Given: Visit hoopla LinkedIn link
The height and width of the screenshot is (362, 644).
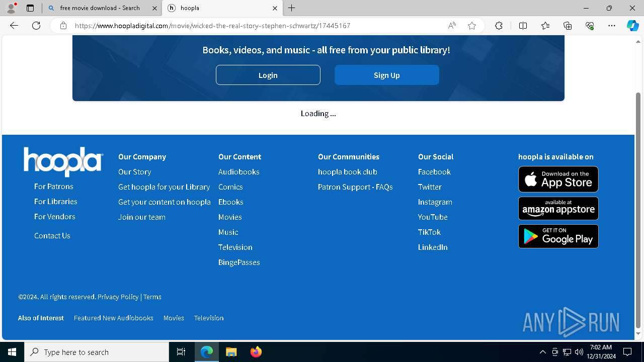Looking at the screenshot, I should (433, 247).
